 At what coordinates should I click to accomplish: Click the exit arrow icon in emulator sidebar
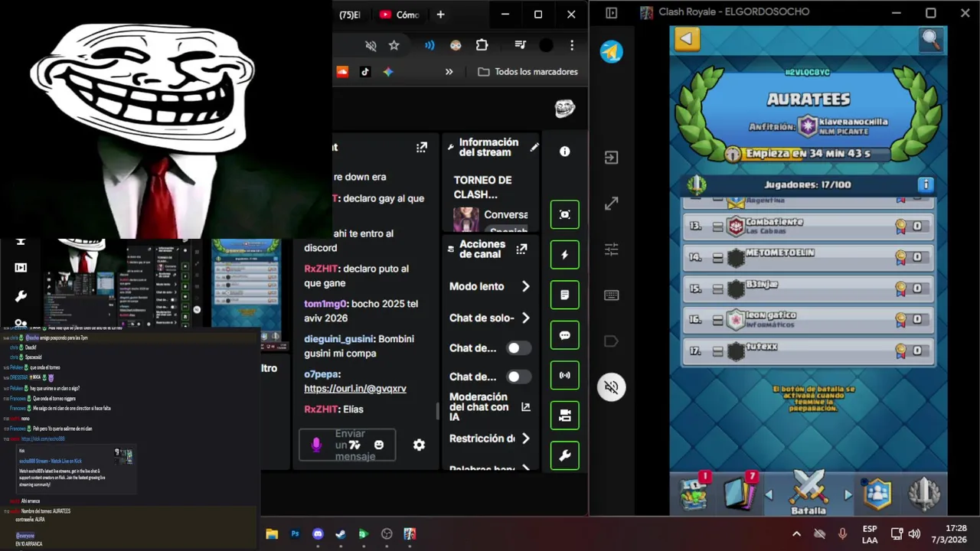click(x=611, y=158)
